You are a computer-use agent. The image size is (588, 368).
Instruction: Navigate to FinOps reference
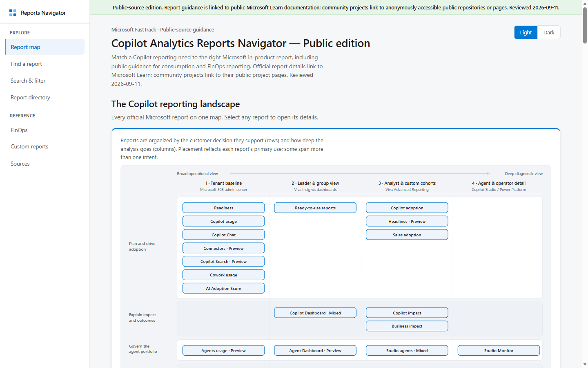pyautogui.click(x=45, y=130)
